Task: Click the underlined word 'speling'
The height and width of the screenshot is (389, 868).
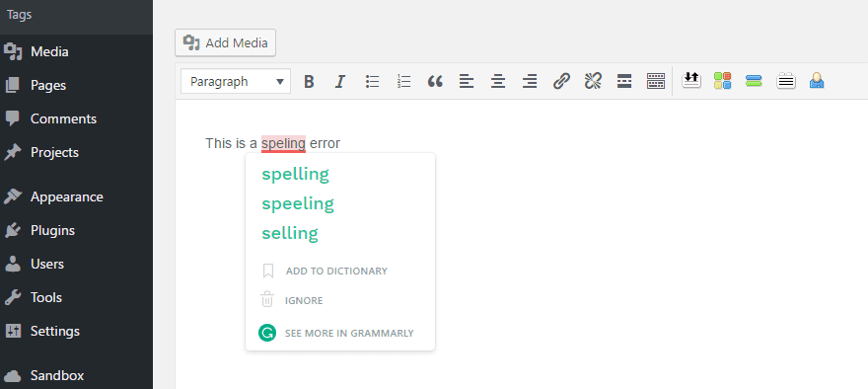Action: click(283, 143)
